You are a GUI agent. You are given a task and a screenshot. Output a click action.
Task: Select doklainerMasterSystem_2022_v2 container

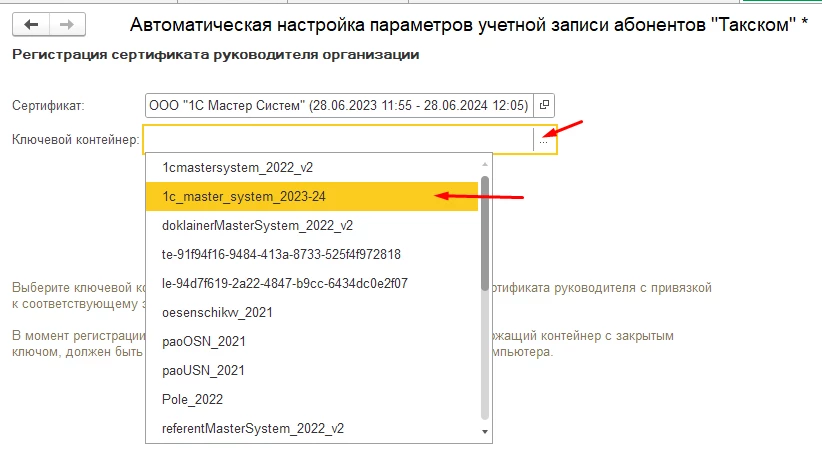(312, 225)
